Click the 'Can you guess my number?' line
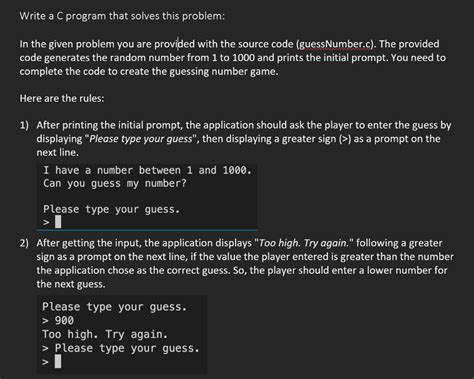Image resolution: width=474 pixels, height=379 pixels. [x=115, y=183]
